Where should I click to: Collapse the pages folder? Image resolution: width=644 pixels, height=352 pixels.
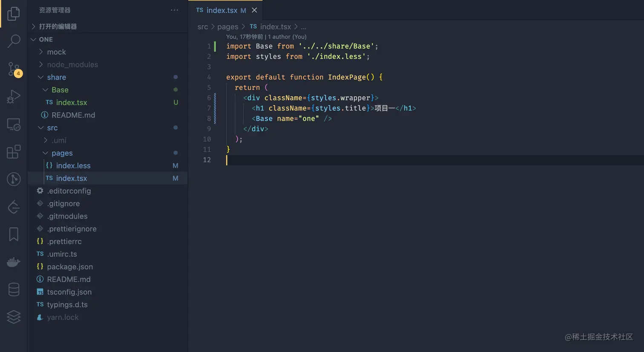pyautogui.click(x=108, y=153)
